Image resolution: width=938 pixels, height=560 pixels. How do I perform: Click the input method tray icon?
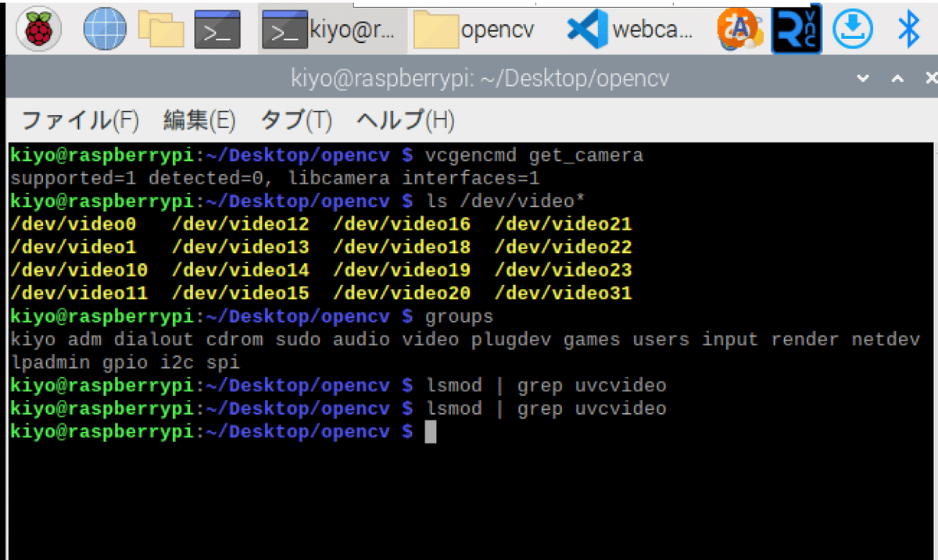click(739, 30)
